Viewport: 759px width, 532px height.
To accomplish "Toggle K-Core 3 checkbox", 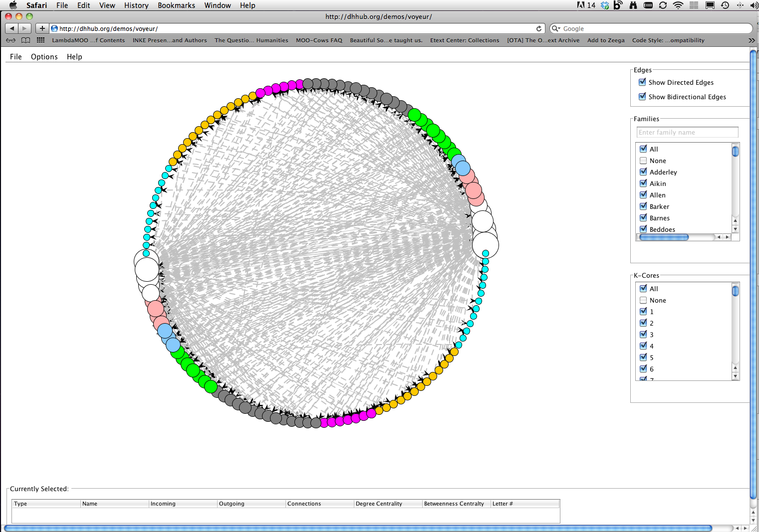I will (x=643, y=334).
